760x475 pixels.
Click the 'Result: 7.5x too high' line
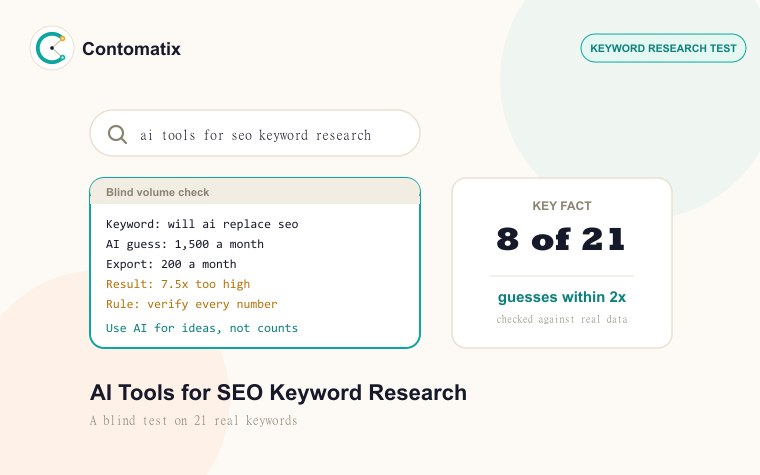tap(178, 284)
